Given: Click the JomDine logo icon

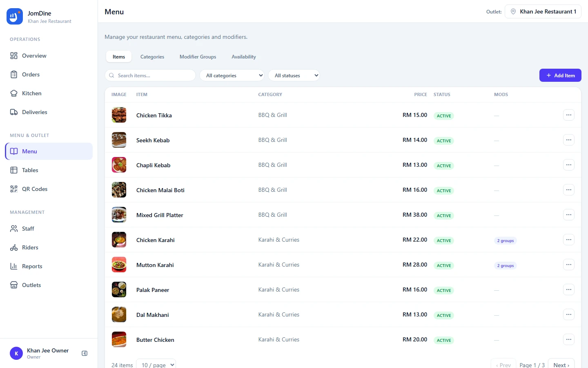Looking at the screenshot, I should tap(15, 16).
